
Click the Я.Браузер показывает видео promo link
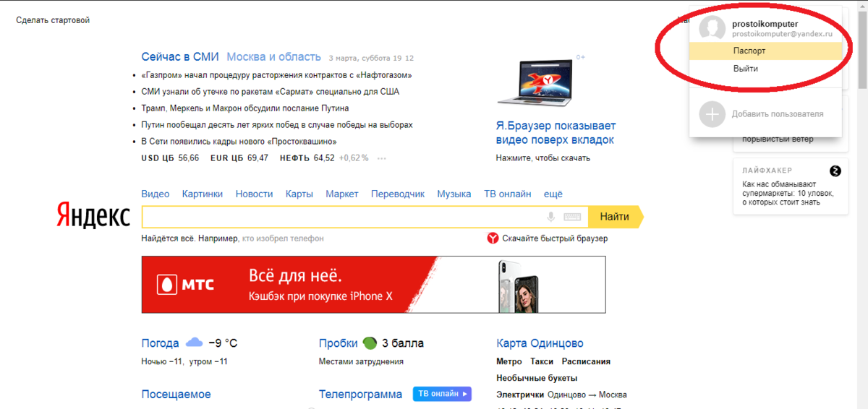[556, 133]
